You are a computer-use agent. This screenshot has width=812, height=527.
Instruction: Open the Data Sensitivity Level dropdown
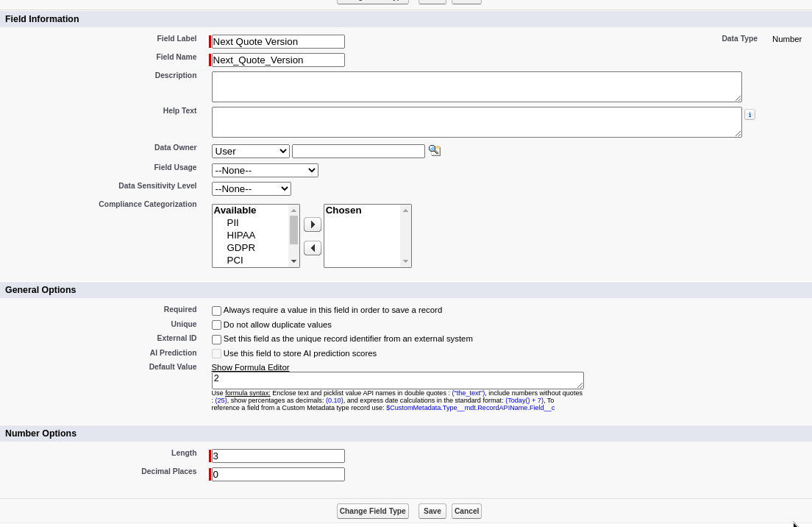251,189
